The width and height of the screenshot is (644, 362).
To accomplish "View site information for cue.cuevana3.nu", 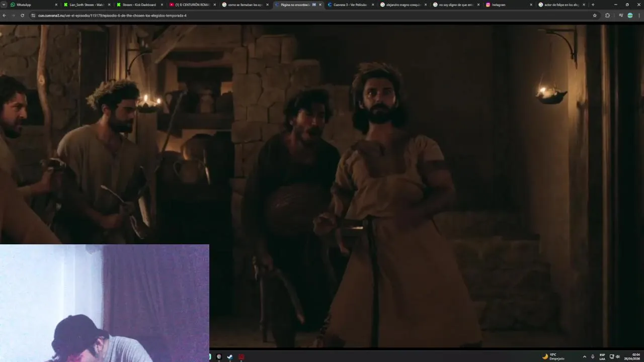I will (x=33, y=16).
